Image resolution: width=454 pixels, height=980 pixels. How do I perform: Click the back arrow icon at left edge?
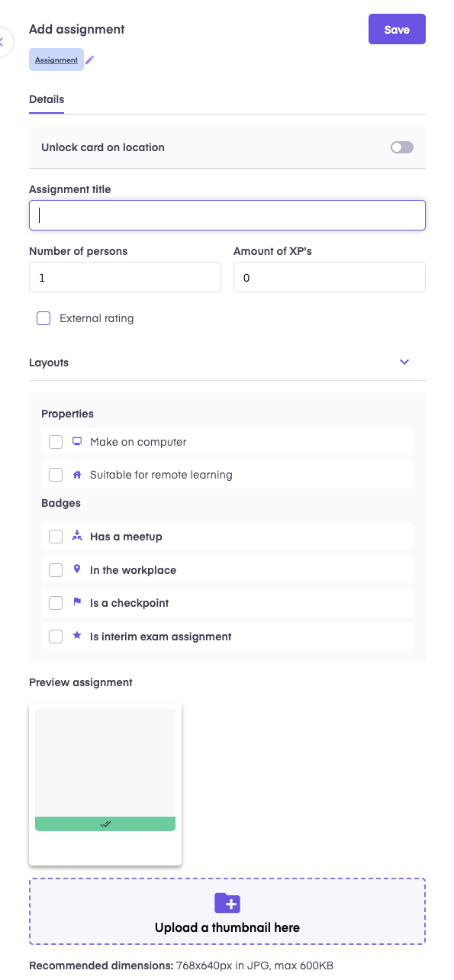point(2,42)
